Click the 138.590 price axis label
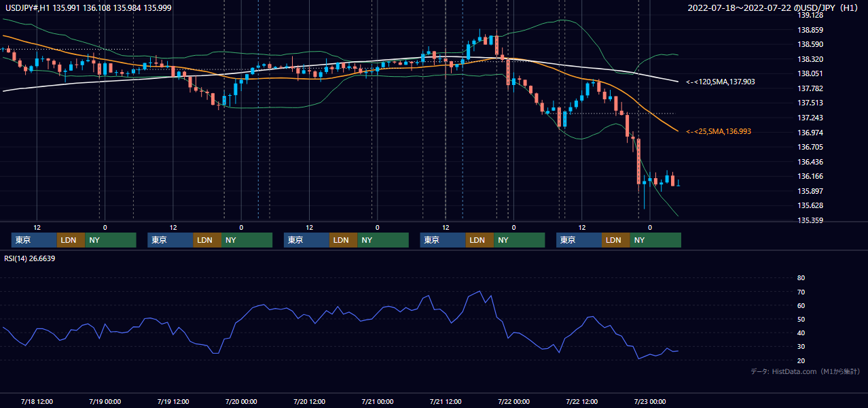 pos(810,44)
